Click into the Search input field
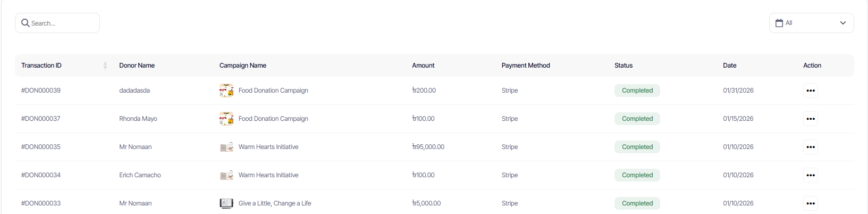868x214 pixels. [x=61, y=23]
